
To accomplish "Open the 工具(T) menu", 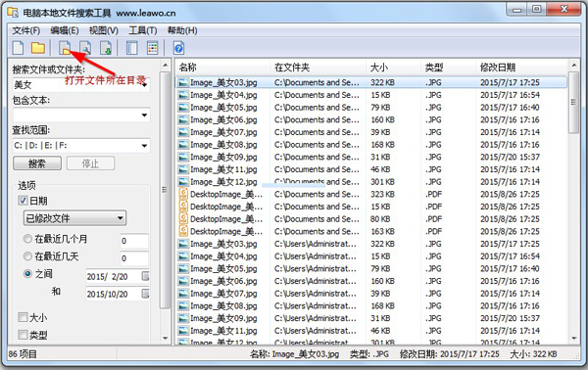I will click(143, 30).
